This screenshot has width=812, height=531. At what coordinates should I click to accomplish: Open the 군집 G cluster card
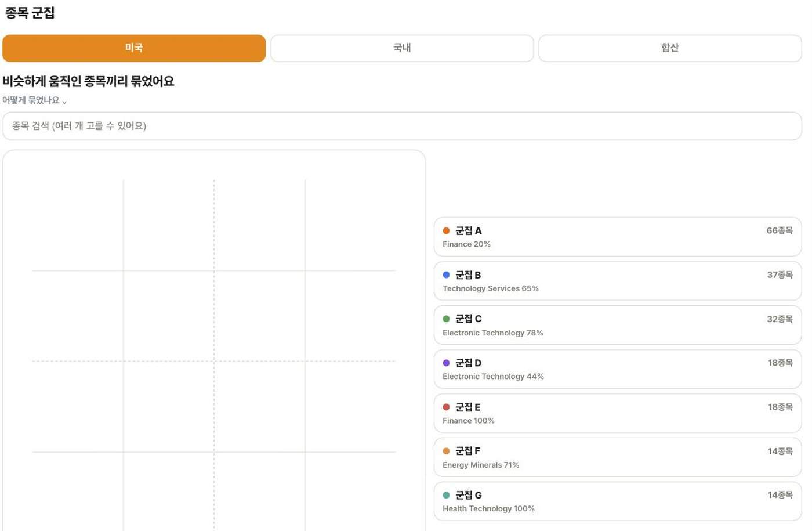pos(618,501)
